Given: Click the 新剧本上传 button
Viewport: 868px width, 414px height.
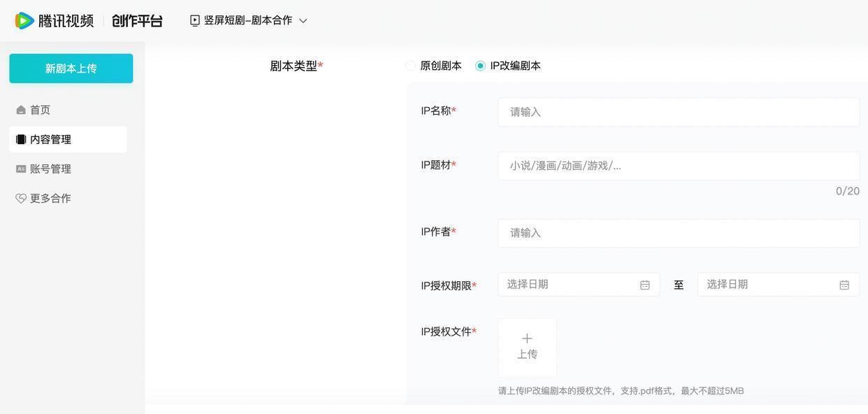Looking at the screenshot, I should (71, 69).
